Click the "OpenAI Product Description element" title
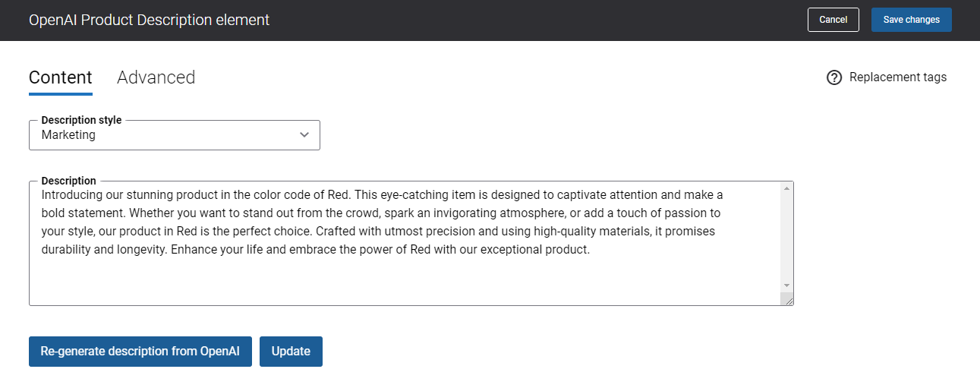Image resolution: width=980 pixels, height=388 pixels. coord(149,20)
